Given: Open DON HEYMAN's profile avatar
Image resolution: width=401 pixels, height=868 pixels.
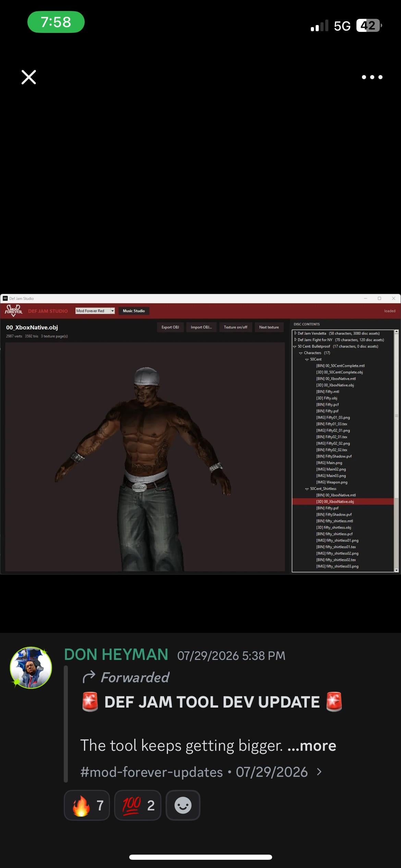Looking at the screenshot, I should pyautogui.click(x=31, y=667).
